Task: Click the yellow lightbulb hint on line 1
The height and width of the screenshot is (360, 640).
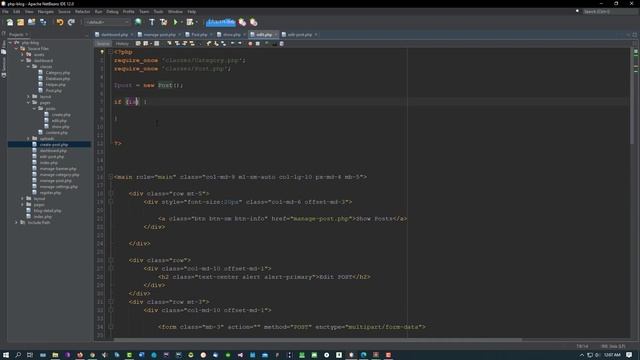Action: 102,52
